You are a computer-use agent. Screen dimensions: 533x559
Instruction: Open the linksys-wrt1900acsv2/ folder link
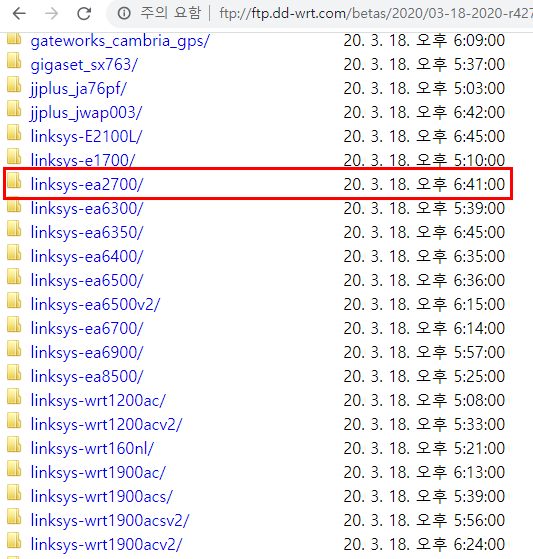click(x=110, y=521)
